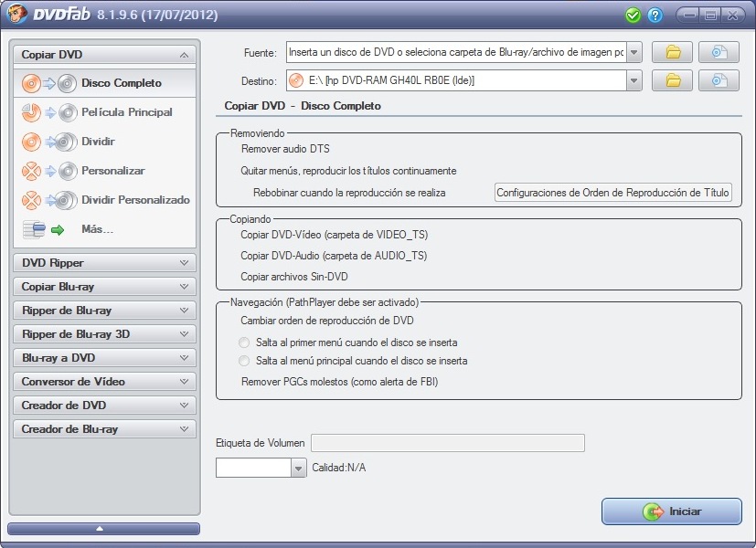The image size is (756, 548).
Task: Toggle Remover audio DTS option
Action: [x=285, y=149]
